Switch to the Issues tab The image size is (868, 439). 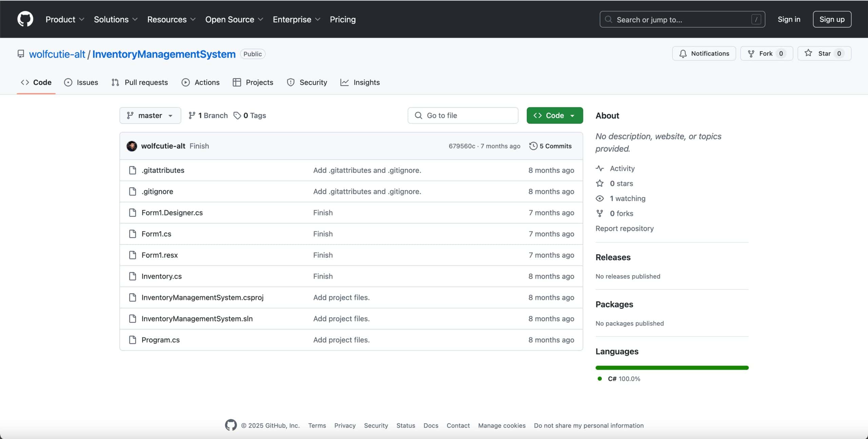tap(81, 82)
